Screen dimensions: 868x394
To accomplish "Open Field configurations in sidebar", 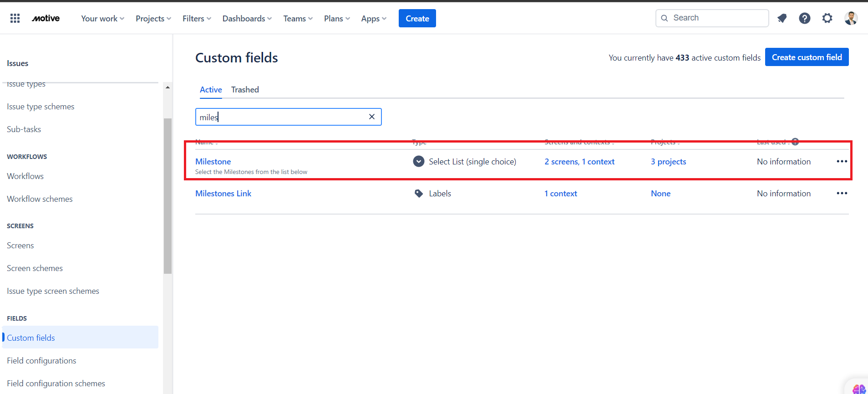I will tap(41, 361).
